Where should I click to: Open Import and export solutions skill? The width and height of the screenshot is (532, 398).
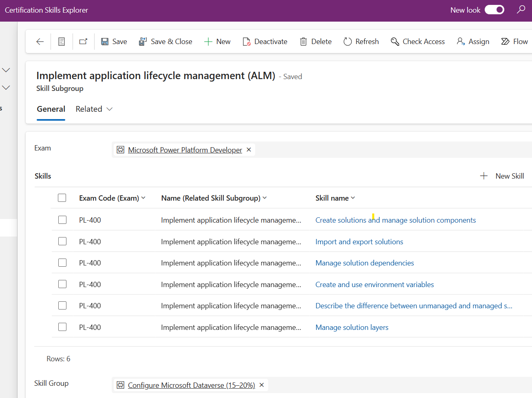(x=359, y=241)
